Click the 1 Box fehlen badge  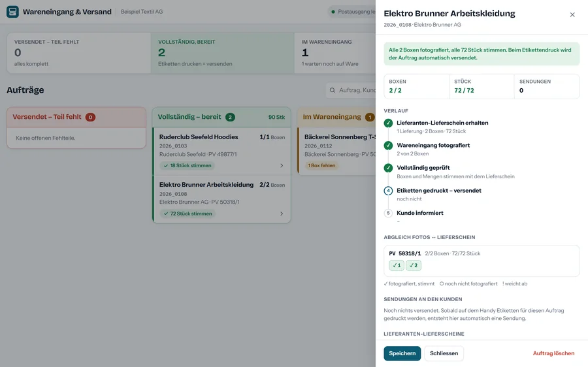(321, 165)
